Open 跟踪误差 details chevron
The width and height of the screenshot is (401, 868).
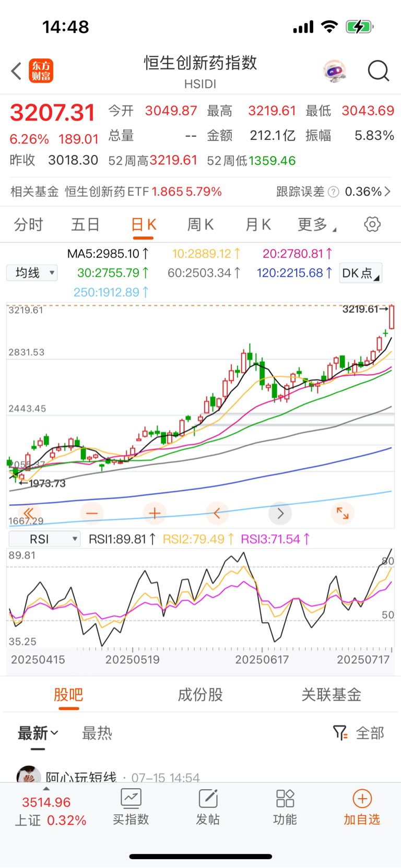(388, 192)
